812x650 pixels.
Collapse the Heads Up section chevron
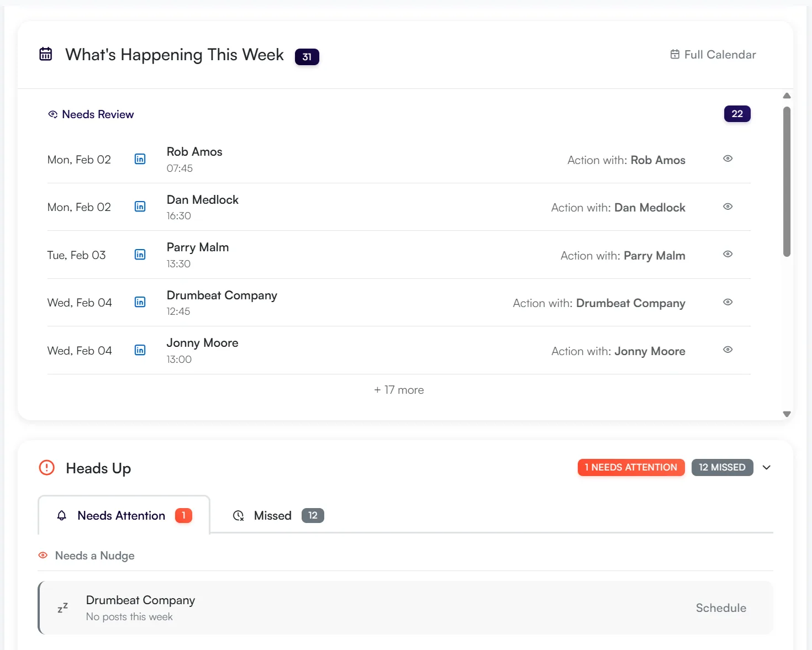point(766,468)
